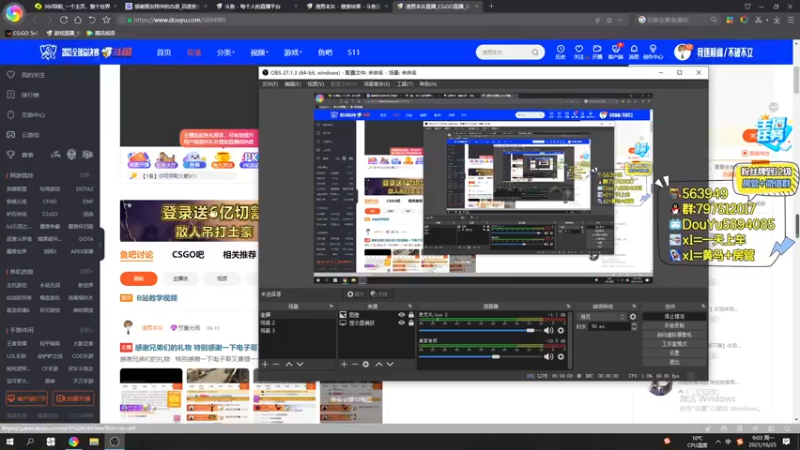The height and width of the screenshot is (450, 800).
Task: Remove selected source with Sources minus icon
Action: click(355, 364)
